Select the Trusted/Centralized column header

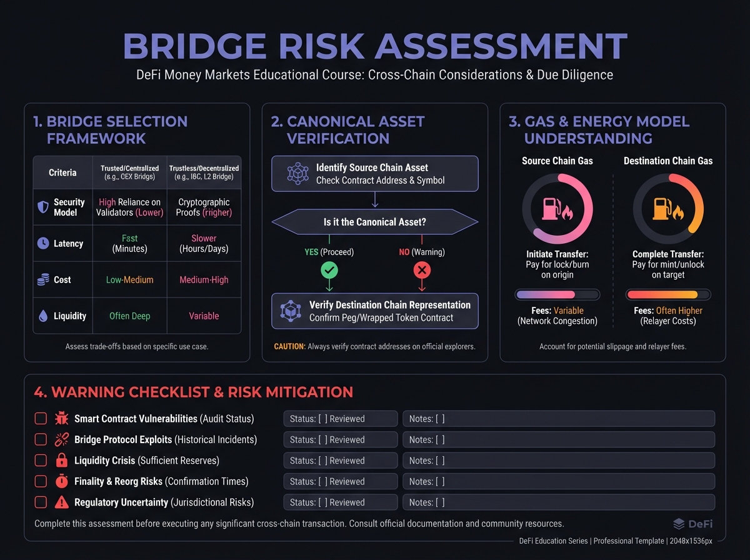[130, 172]
